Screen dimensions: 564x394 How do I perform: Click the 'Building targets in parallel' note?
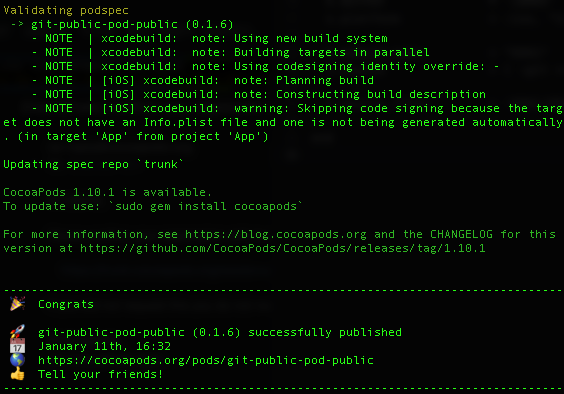click(x=332, y=53)
